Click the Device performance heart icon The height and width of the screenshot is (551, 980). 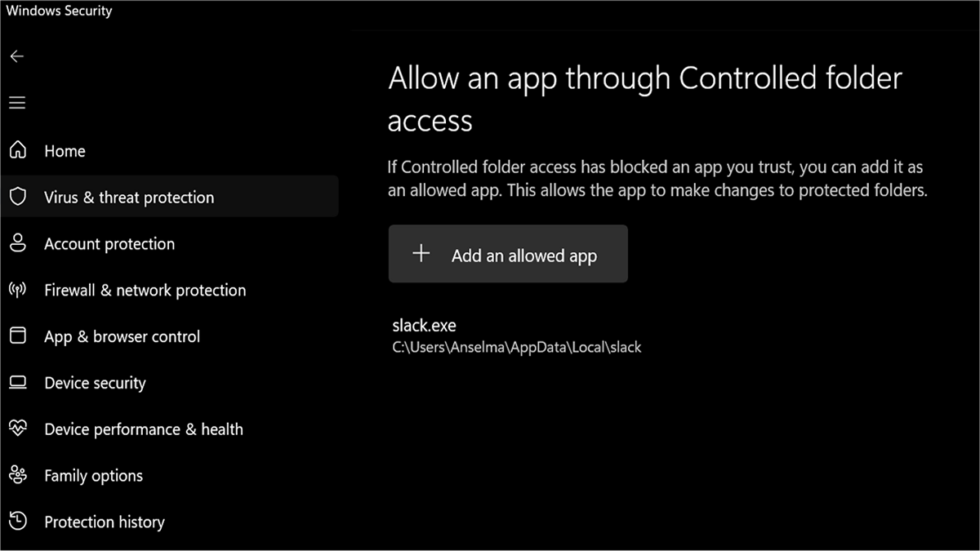coord(17,429)
